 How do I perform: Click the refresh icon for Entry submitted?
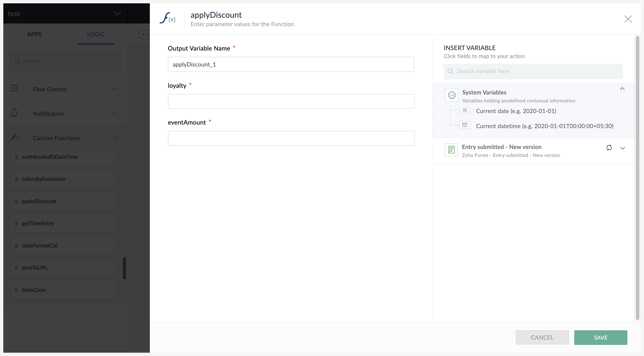(x=609, y=148)
